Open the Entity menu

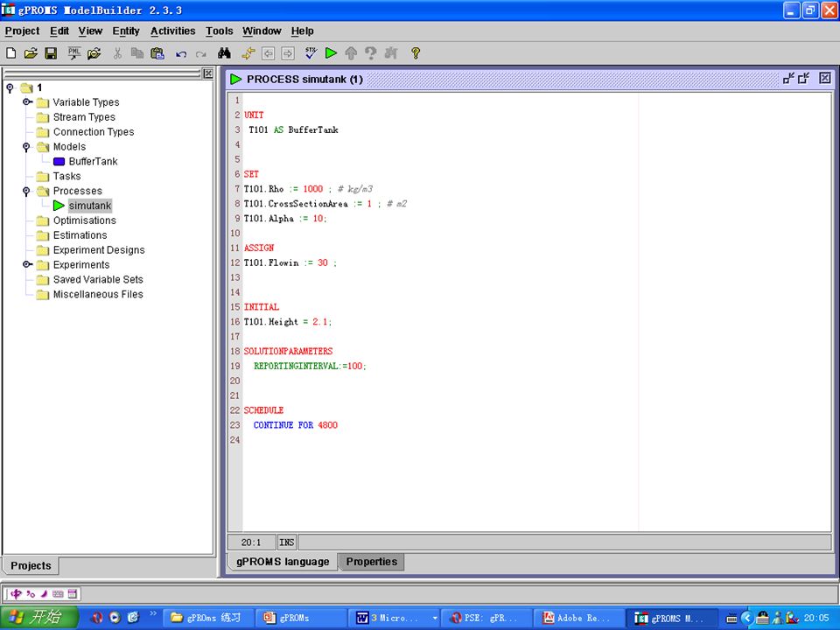coord(126,31)
